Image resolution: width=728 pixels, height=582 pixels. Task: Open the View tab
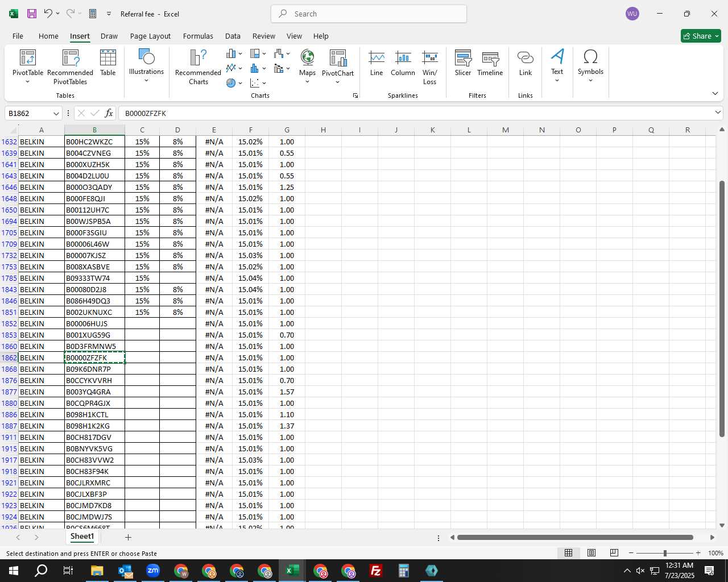tap(294, 36)
